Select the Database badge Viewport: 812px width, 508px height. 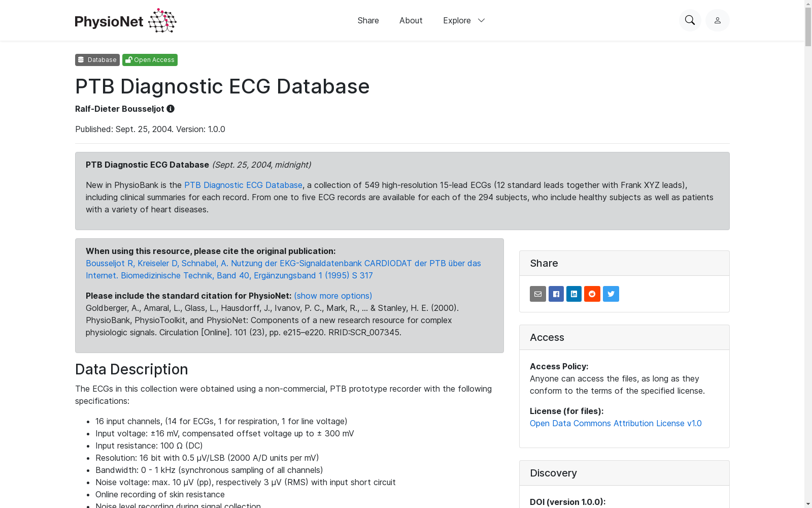tap(97, 60)
